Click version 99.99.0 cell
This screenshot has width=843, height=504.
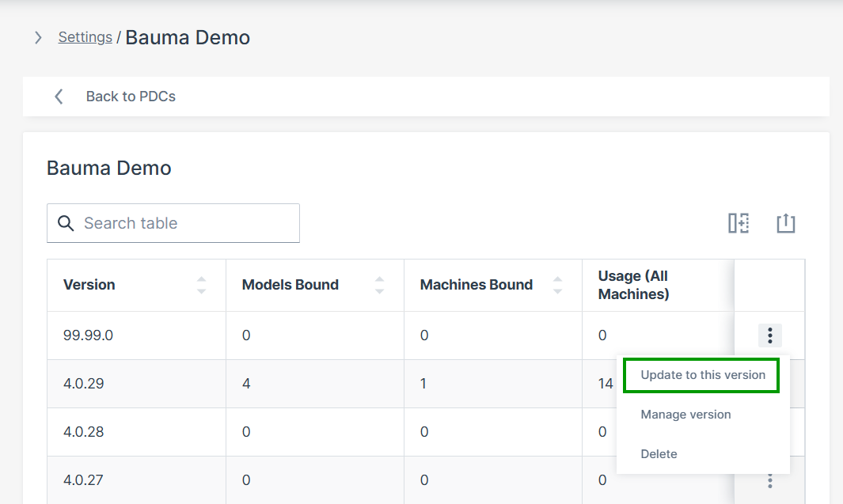point(88,335)
